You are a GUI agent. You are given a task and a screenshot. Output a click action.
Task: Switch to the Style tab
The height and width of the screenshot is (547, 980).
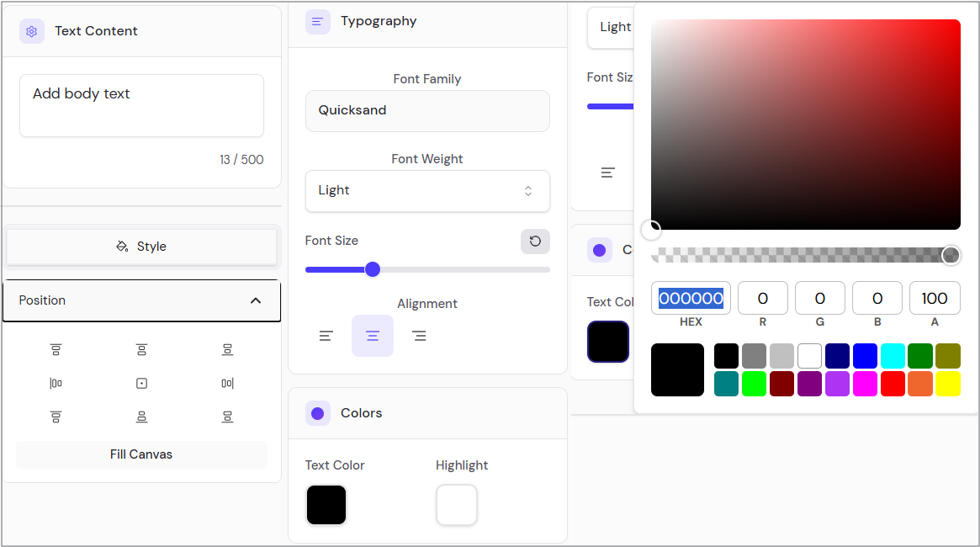(x=141, y=246)
